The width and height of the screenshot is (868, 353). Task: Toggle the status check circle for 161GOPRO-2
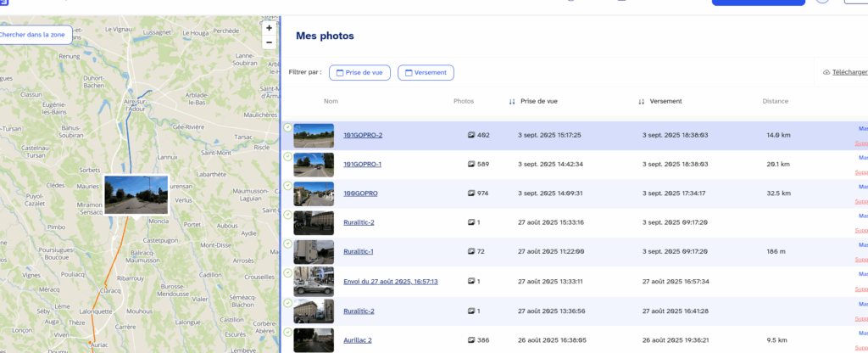point(287,128)
